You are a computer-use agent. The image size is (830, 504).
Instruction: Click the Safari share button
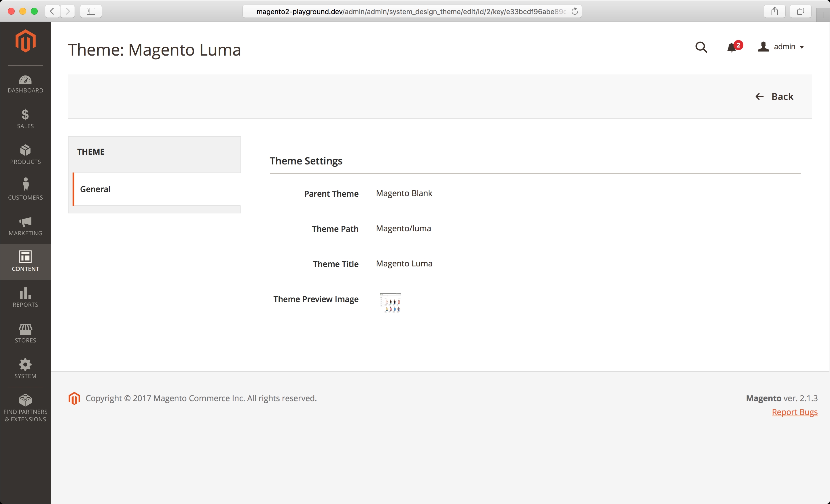[x=774, y=11]
